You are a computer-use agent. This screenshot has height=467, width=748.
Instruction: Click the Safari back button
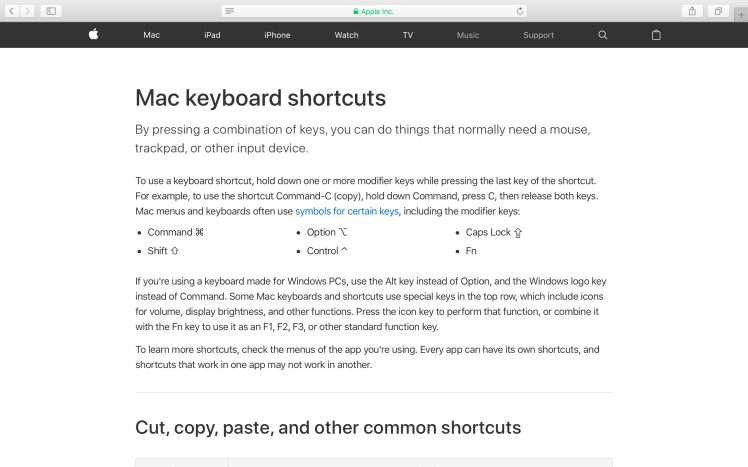point(10,10)
